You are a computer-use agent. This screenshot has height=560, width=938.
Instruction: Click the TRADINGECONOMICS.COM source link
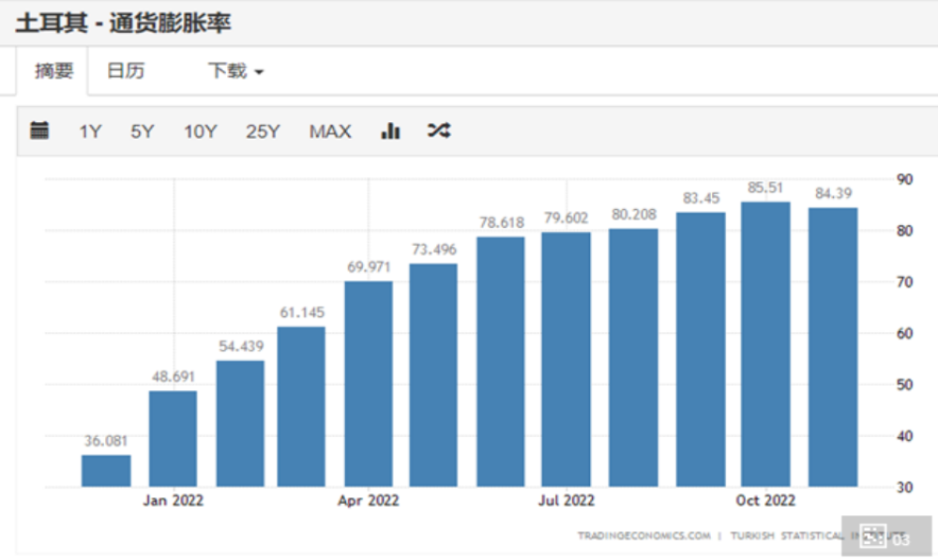[x=643, y=537]
